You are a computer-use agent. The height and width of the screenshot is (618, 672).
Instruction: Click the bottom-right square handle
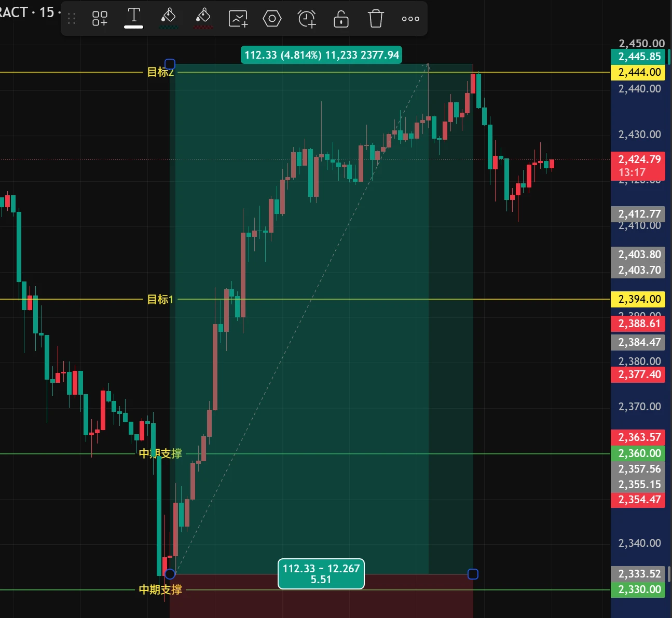click(x=473, y=574)
